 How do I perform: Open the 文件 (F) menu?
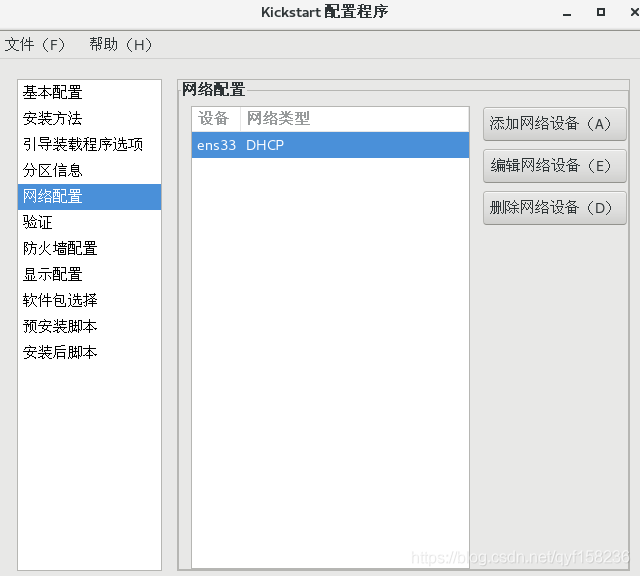[35, 44]
